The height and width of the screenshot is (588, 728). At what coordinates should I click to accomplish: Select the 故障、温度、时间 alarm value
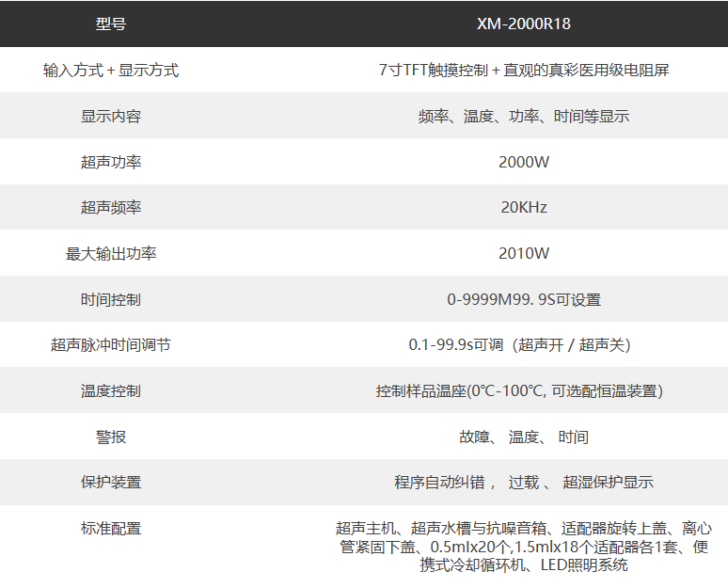[x=523, y=437]
